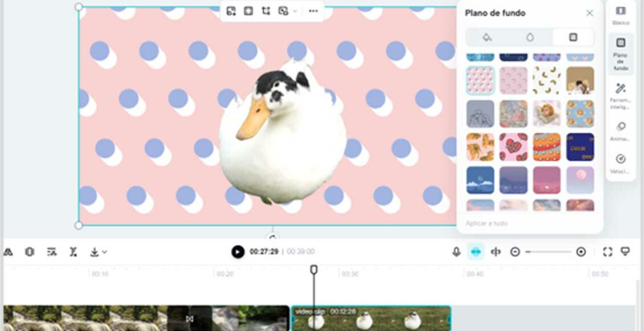Click the timeline zoom slider

[548, 252]
